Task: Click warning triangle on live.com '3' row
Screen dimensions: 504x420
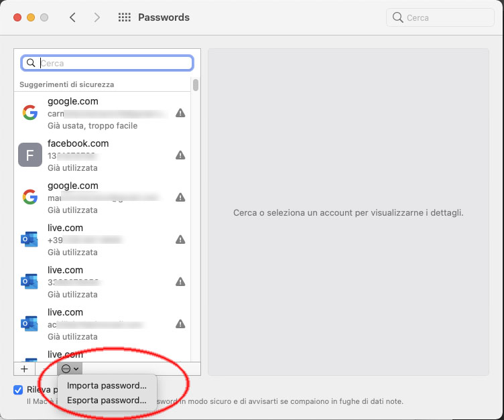Action: point(180,282)
